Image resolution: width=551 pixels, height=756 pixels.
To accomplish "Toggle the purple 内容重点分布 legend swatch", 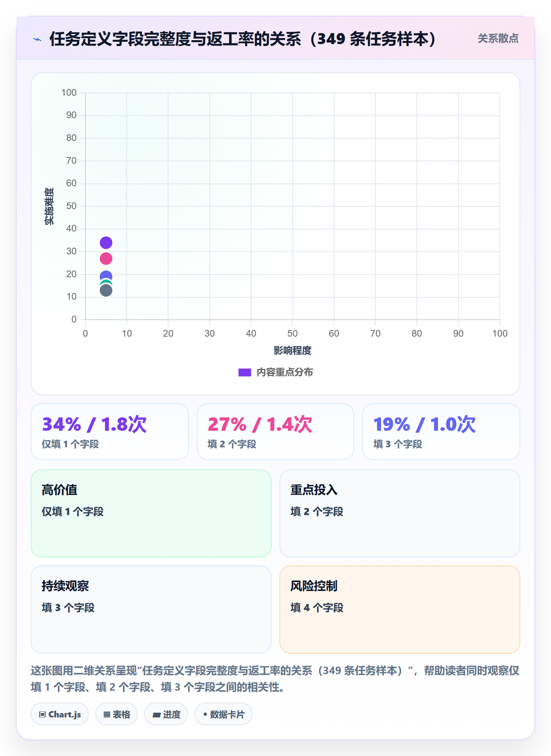I will pos(245,372).
